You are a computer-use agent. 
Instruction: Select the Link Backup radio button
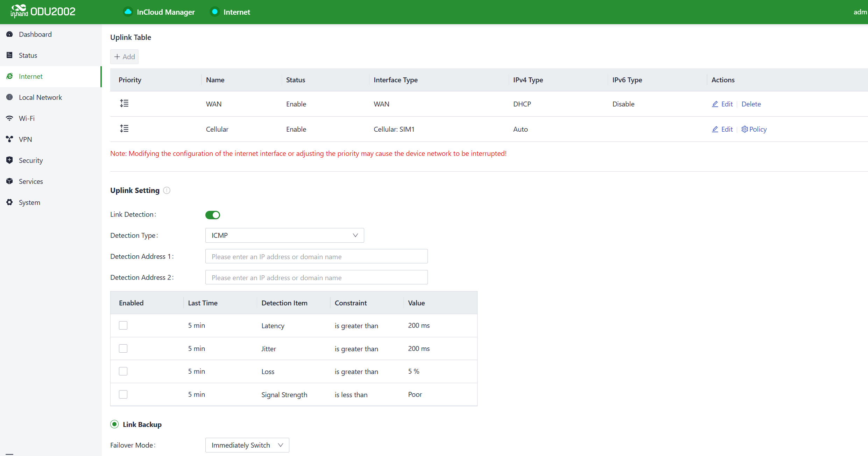[114, 424]
